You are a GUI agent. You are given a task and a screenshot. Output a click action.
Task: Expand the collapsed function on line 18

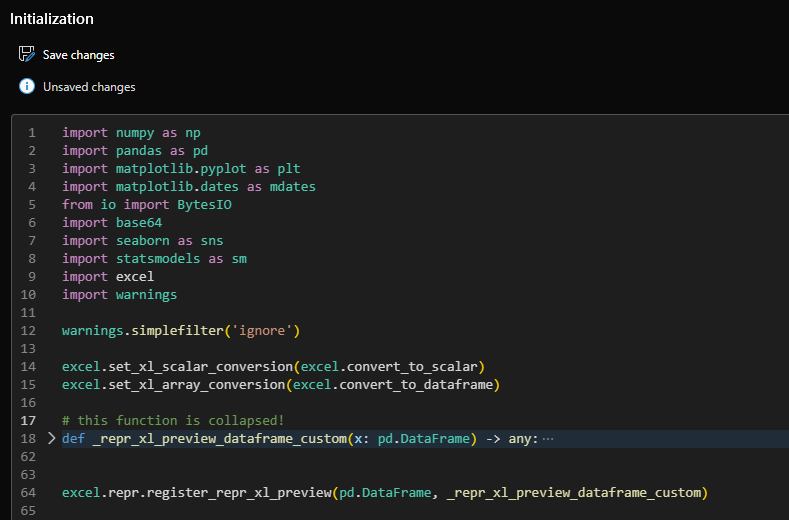pyautogui.click(x=52, y=438)
